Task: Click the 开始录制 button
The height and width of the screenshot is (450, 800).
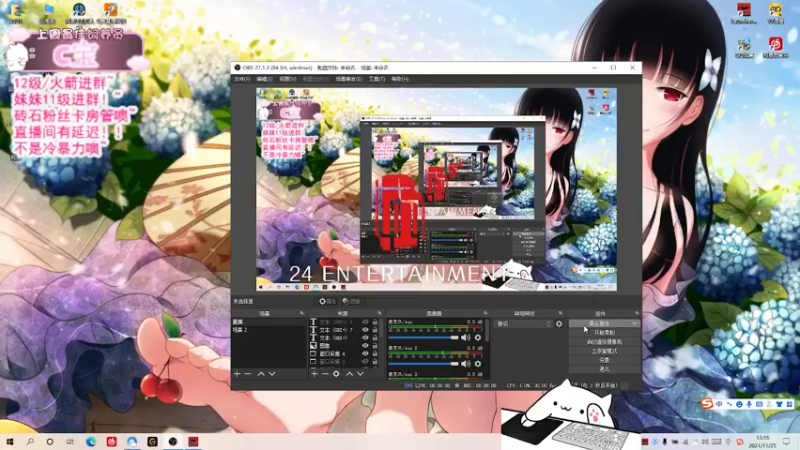Action: pyautogui.click(x=604, y=333)
